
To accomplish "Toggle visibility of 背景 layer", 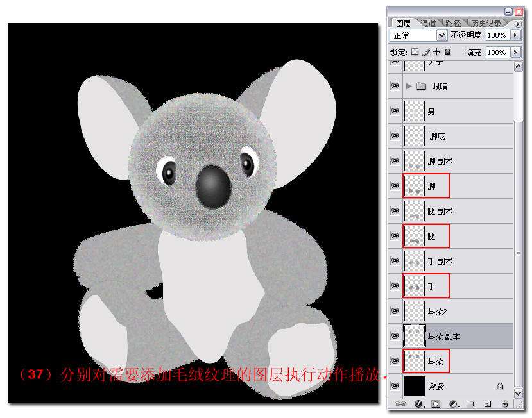I will click(395, 386).
